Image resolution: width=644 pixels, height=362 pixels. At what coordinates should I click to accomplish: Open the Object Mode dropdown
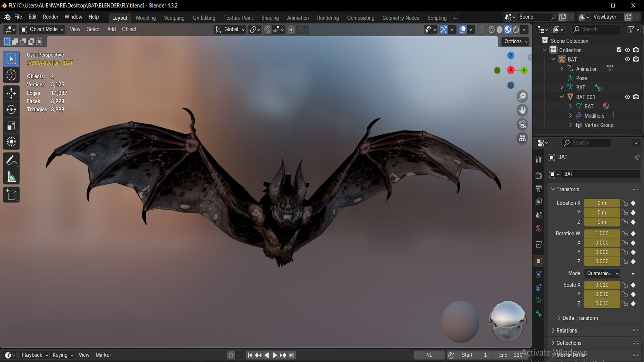click(x=42, y=29)
